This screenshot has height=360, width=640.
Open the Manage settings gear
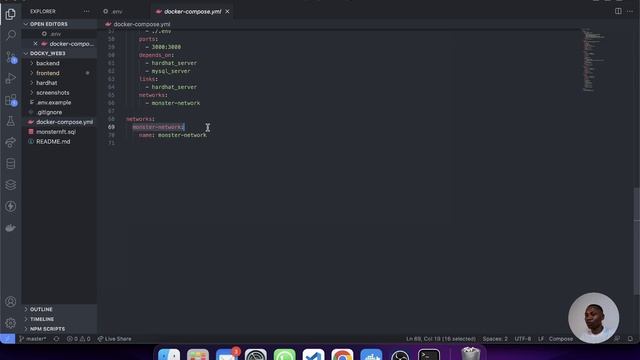11,323
